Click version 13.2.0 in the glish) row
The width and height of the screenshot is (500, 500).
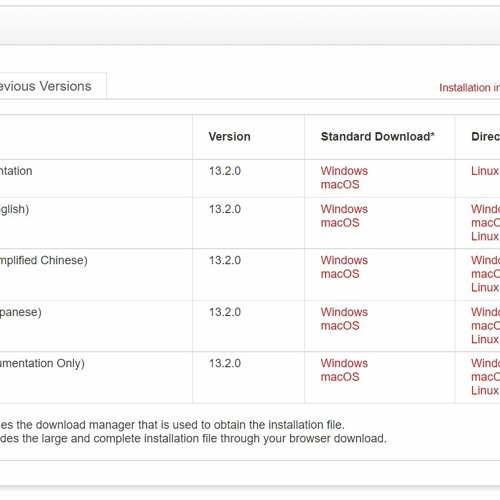click(x=225, y=209)
